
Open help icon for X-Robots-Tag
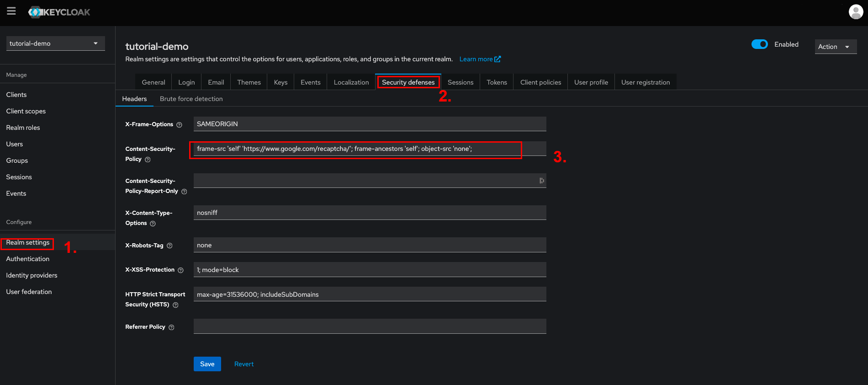coord(169,246)
